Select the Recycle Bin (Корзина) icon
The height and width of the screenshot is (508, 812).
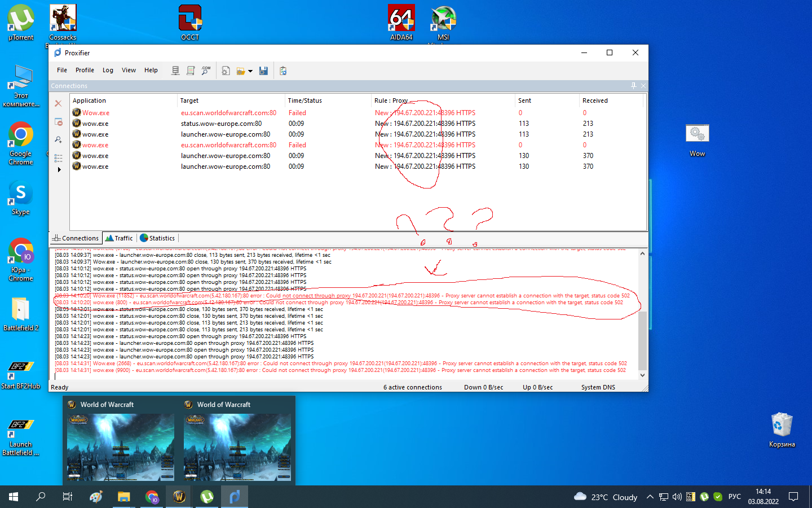(x=782, y=430)
